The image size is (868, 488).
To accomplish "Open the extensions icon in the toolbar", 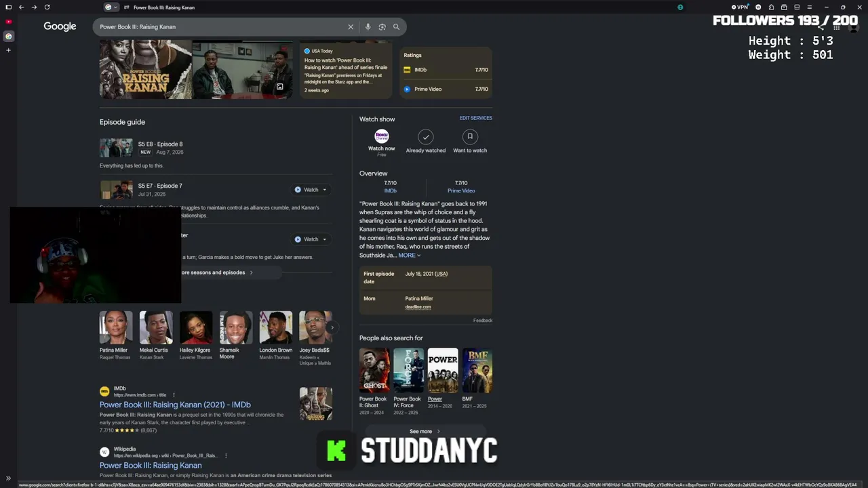I will pos(771,7).
